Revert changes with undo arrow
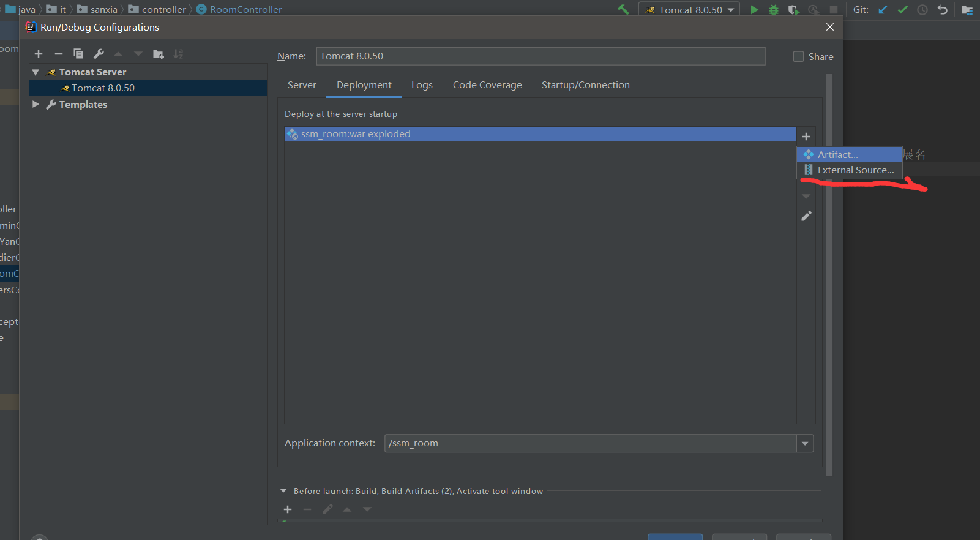 (943, 10)
